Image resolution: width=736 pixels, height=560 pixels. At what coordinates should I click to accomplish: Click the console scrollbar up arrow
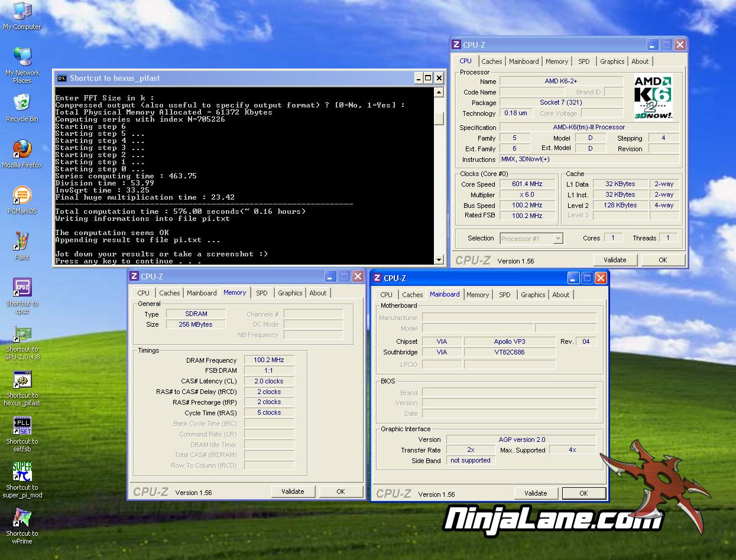[x=439, y=92]
